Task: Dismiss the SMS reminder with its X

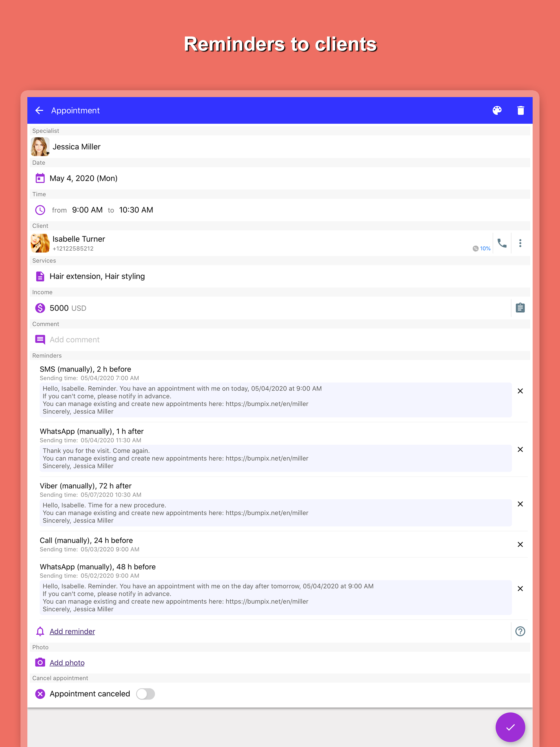Action: pyautogui.click(x=520, y=391)
